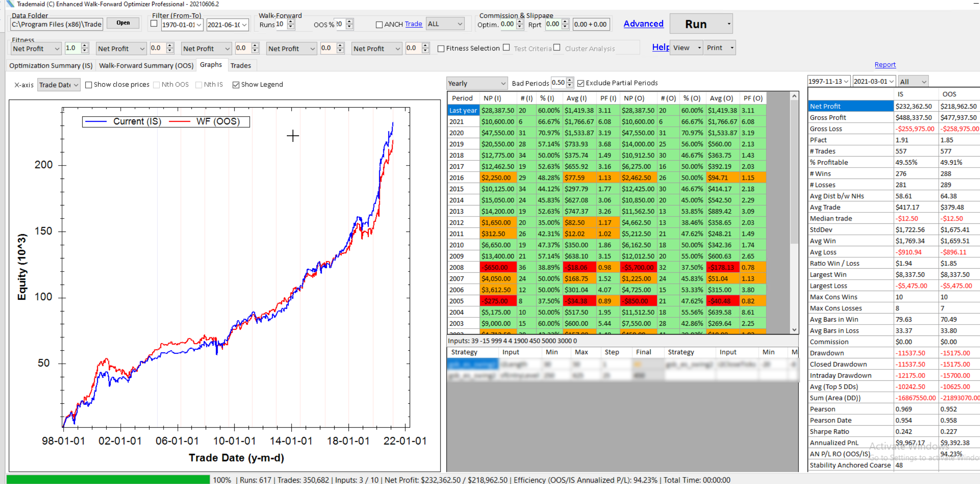
Task: Click the Data Folder path field
Action: point(57,24)
